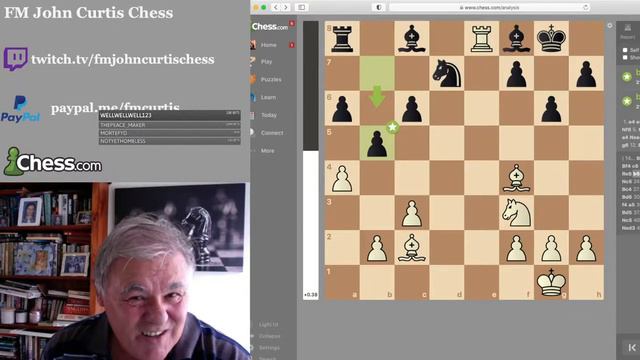Click Light UI option in sidebar
The image size is (640, 360).
point(268,324)
